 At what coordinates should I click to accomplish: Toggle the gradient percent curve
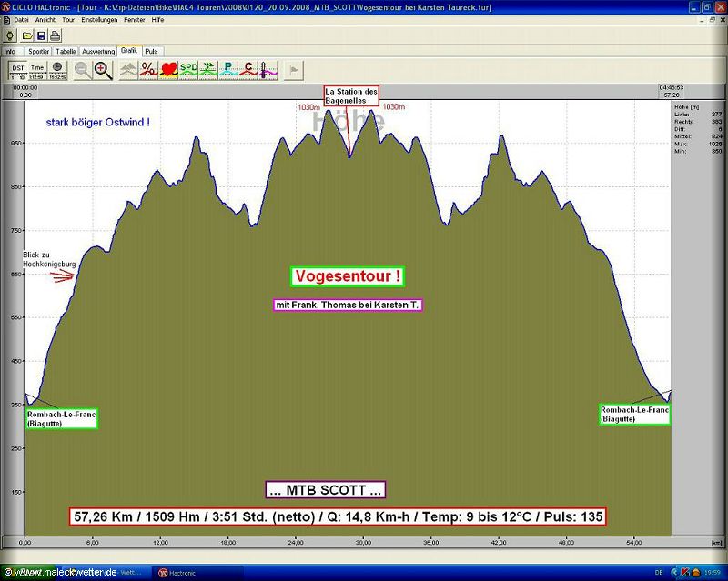[x=148, y=69]
